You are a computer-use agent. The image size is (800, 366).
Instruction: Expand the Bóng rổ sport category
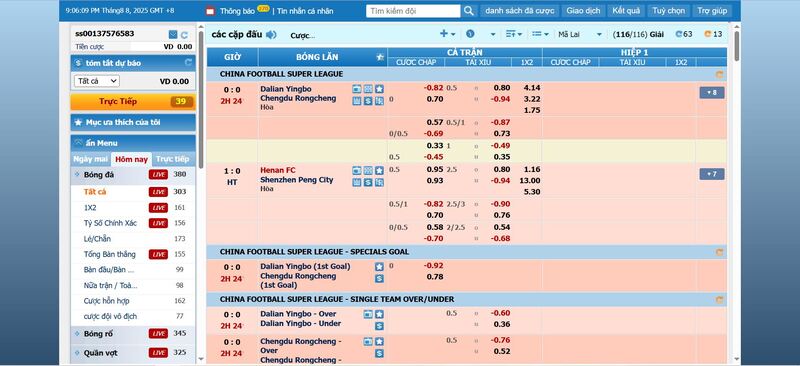(x=133, y=334)
